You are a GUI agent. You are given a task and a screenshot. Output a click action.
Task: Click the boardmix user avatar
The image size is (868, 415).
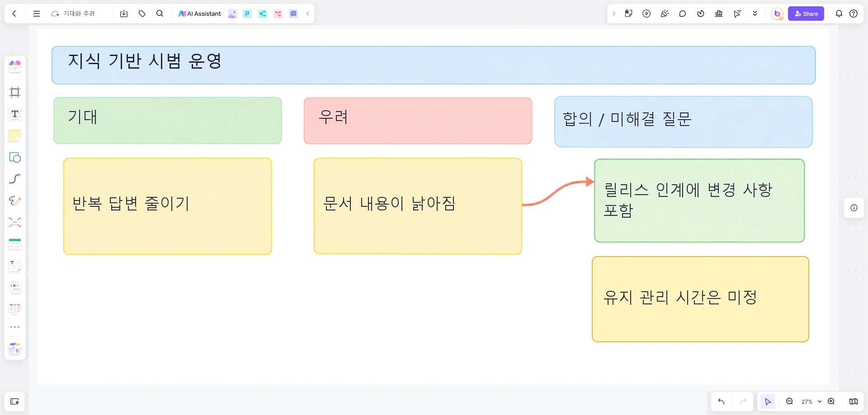[x=777, y=14]
